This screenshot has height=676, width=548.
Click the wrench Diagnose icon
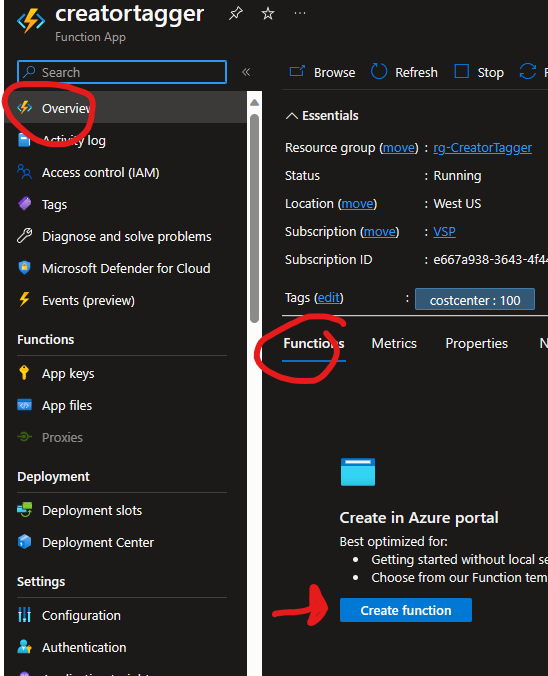(x=25, y=236)
